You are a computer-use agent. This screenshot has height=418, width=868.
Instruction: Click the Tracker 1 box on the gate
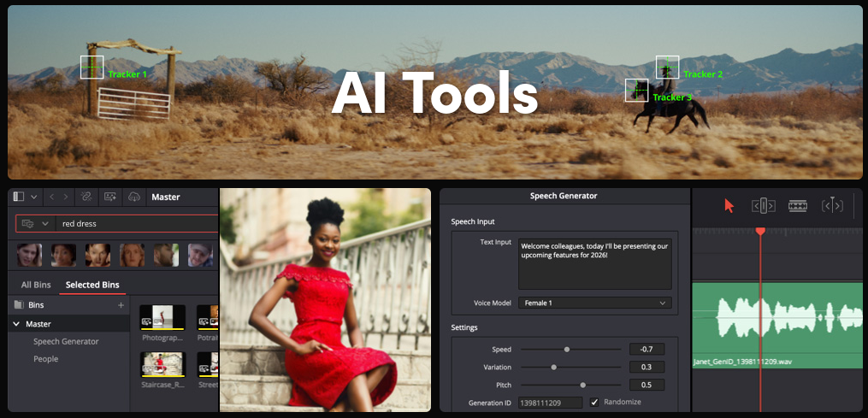92,67
